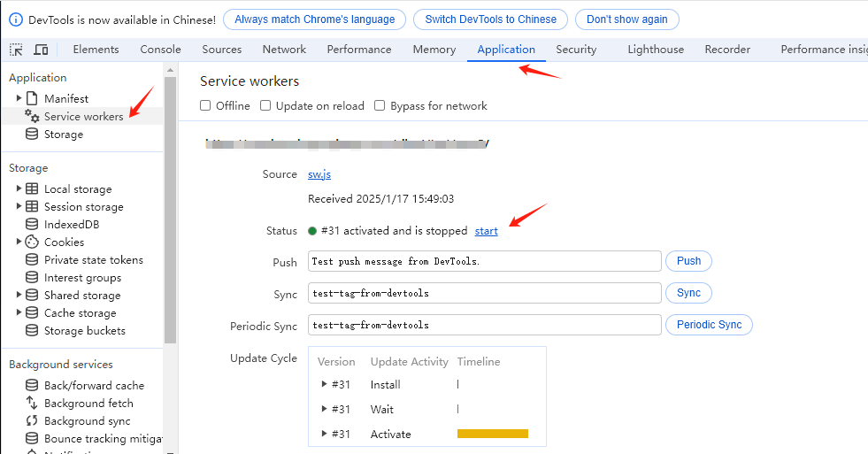Click the Manifest file icon
Screen dimensions: 868x454
tap(32, 98)
